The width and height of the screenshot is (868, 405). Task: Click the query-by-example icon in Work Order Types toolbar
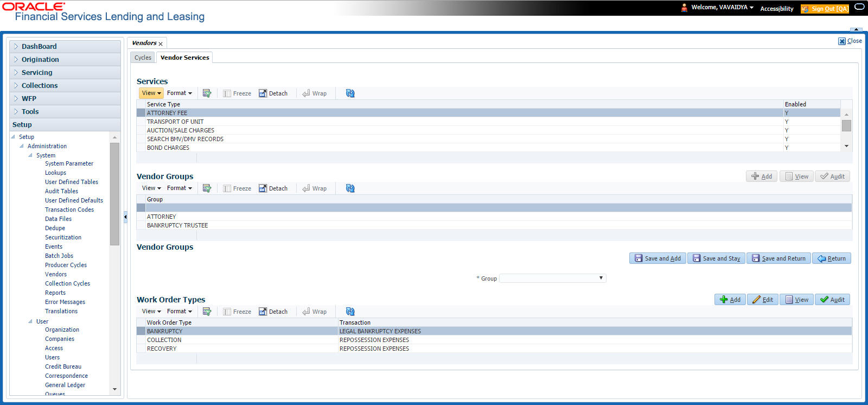coord(207,312)
